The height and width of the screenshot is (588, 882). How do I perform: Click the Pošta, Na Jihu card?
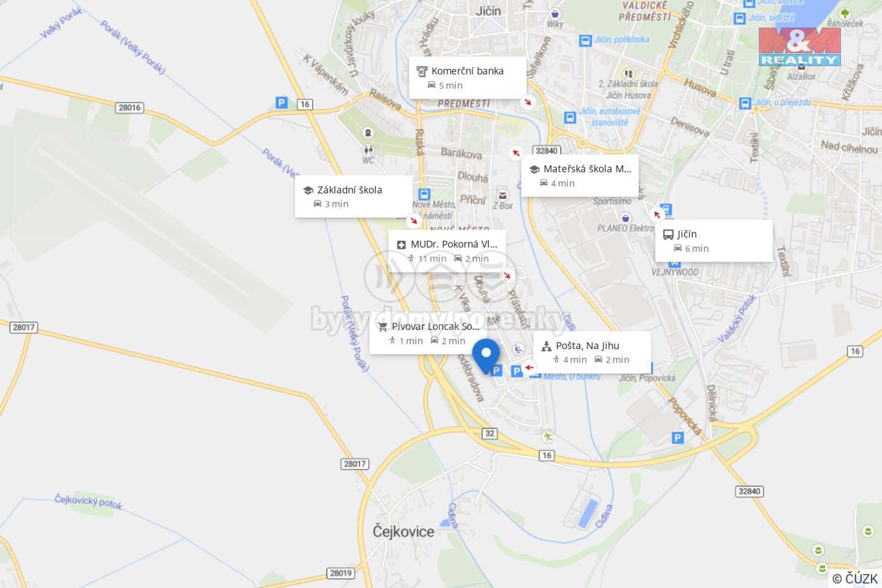pyautogui.click(x=592, y=352)
